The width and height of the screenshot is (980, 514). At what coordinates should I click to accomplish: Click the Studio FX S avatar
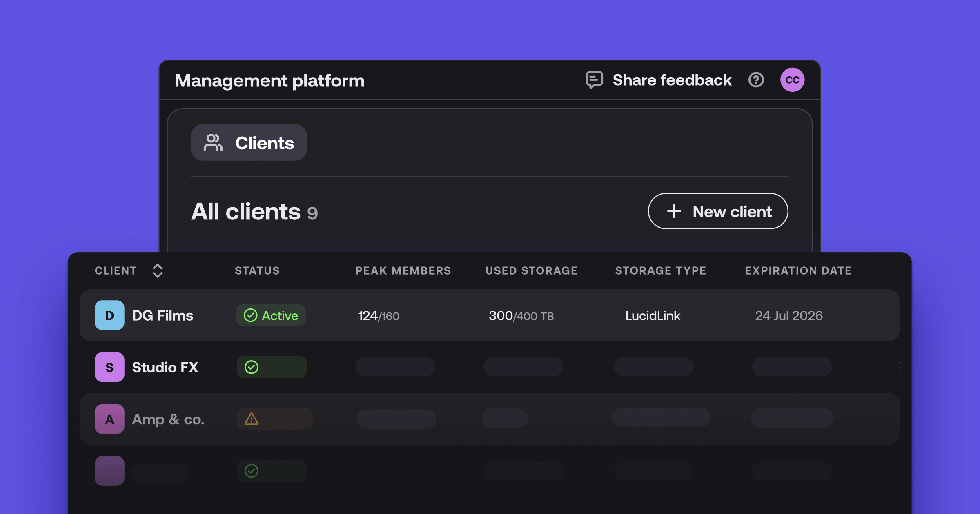click(109, 367)
